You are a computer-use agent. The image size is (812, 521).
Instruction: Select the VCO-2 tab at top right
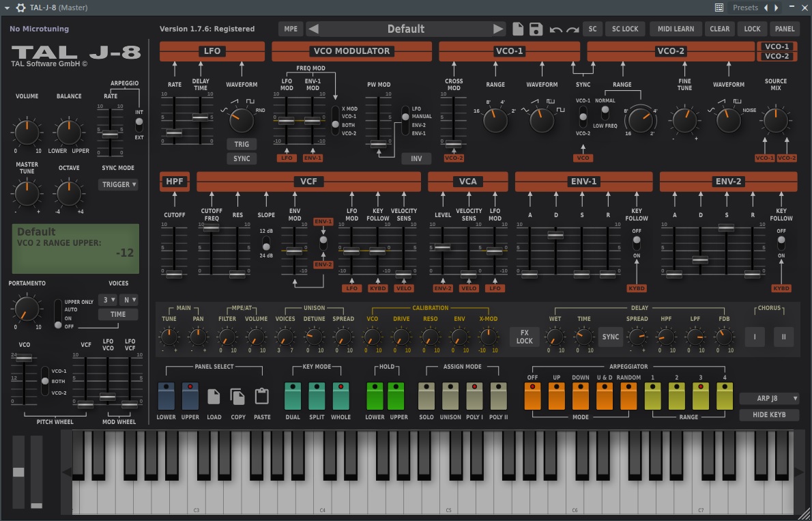[777, 57]
